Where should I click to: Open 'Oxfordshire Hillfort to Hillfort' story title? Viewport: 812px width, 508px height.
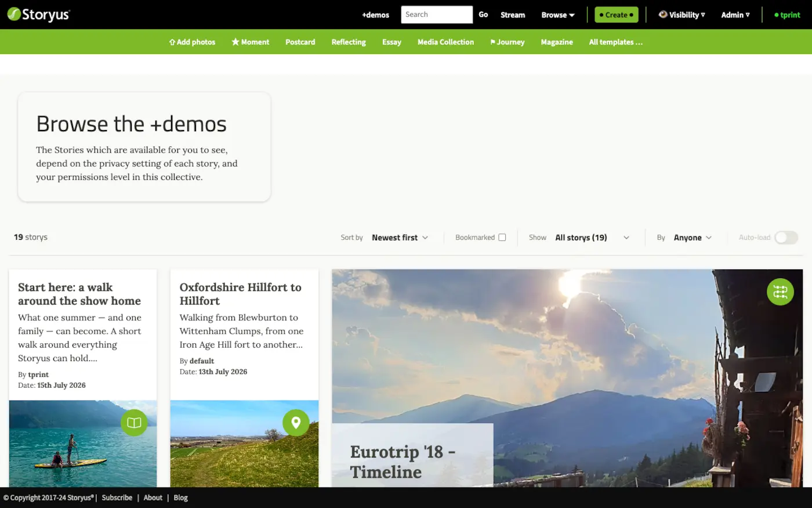point(240,294)
